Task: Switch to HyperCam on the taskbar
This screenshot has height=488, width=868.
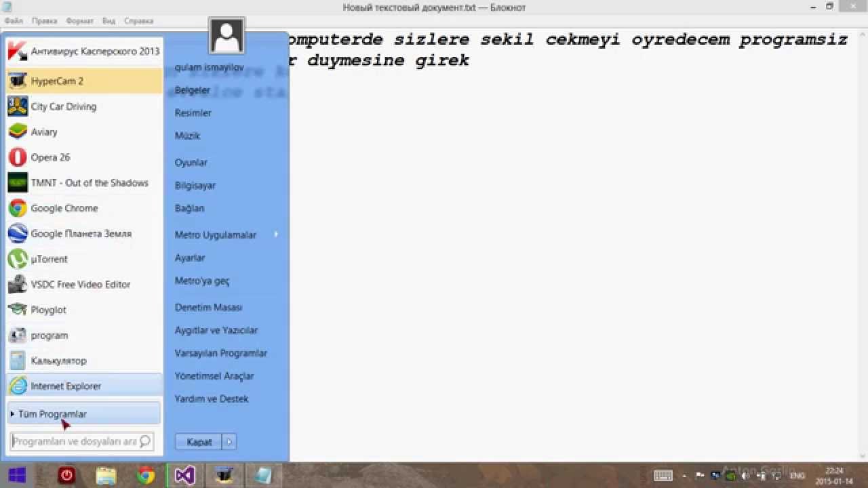Action: point(224,475)
